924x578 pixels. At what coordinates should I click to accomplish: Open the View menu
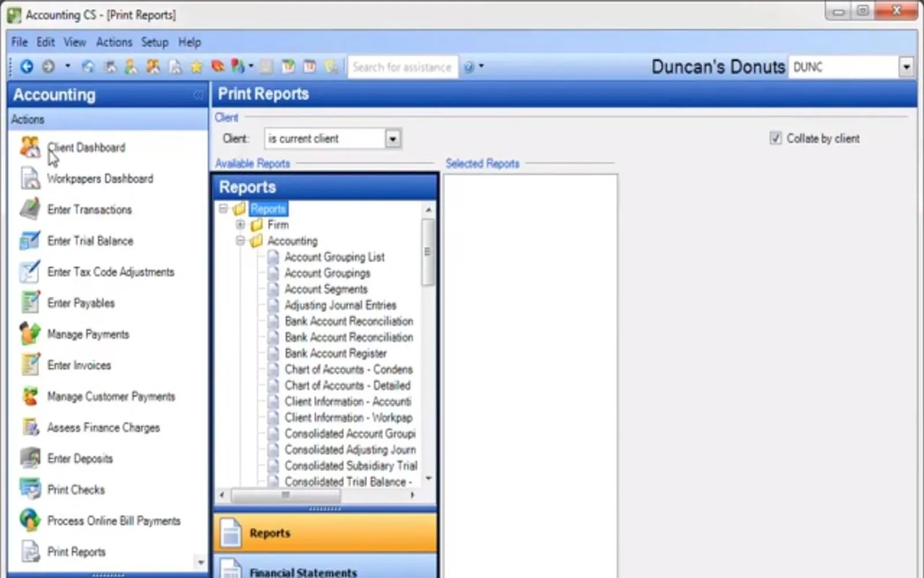pyautogui.click(x=74, y=42)
